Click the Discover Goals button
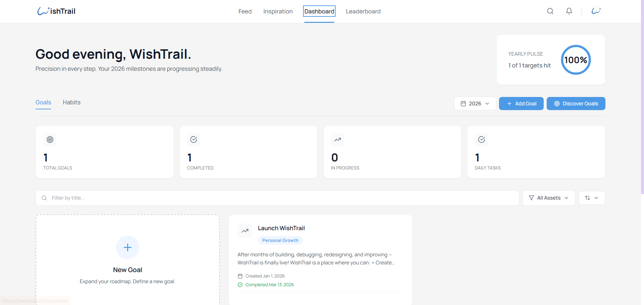 pyautogui.click(x=576, y=103)
